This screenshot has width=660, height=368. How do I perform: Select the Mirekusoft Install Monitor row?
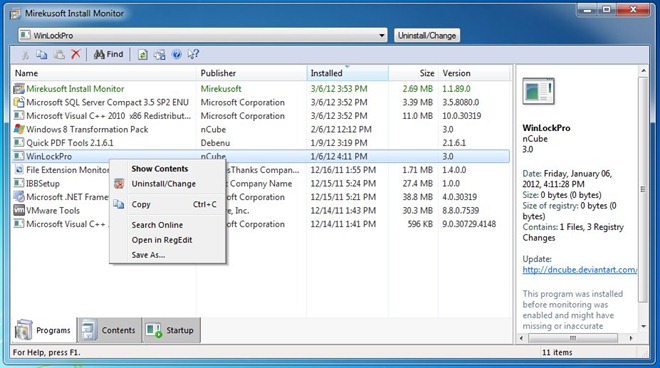tap(261, 89)
